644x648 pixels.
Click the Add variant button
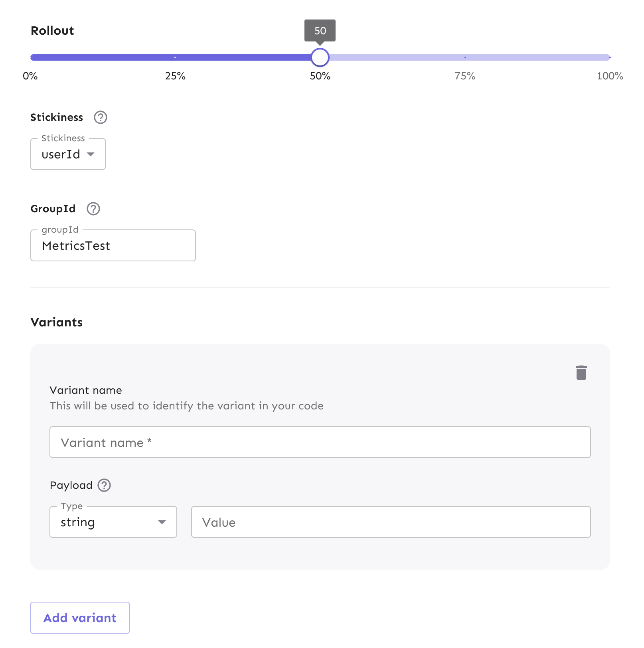[80, 618]
